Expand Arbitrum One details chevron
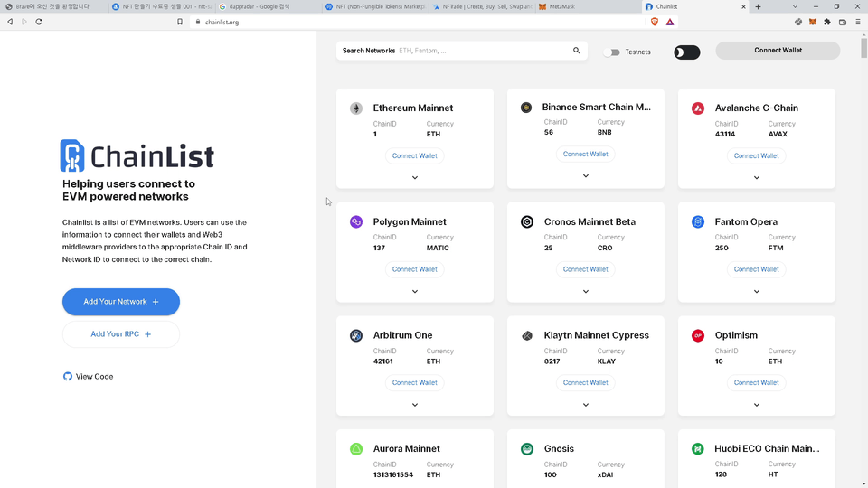The image size is (868, 488). pyautogui.click(x=415, y=405)
